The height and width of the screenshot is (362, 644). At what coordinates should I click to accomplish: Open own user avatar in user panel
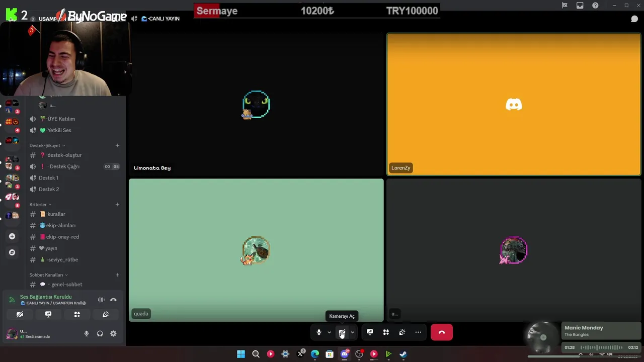point(12,333)
